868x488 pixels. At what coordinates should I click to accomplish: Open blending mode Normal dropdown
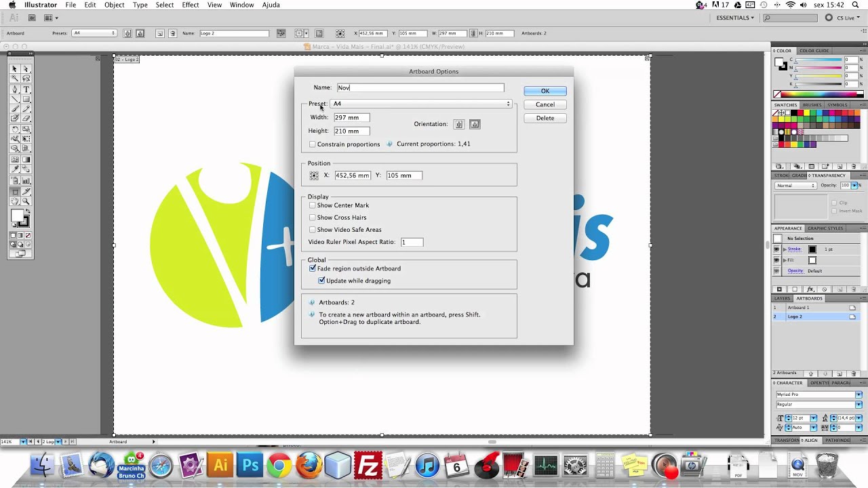[796, 186]
